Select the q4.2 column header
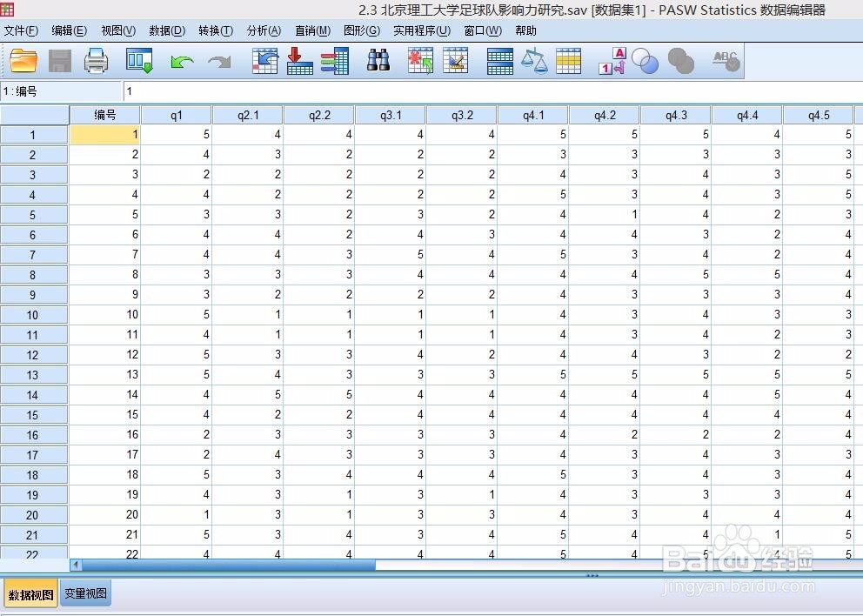Viewport: 863px width, 616px height. 605,115
